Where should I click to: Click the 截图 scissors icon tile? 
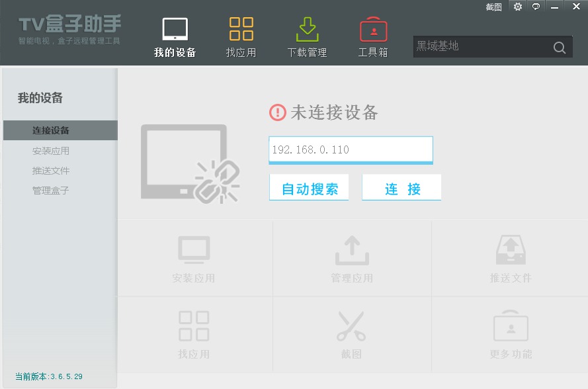click(351, 335)
